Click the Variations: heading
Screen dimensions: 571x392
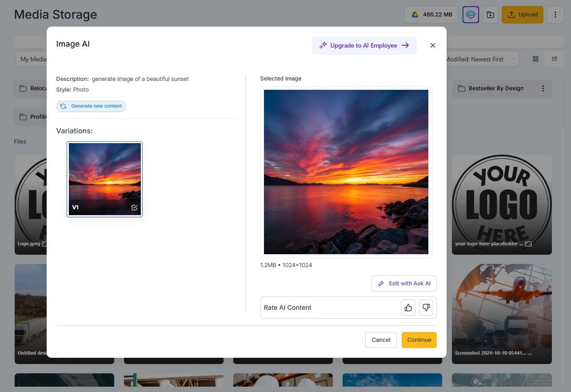click(75, 131)
